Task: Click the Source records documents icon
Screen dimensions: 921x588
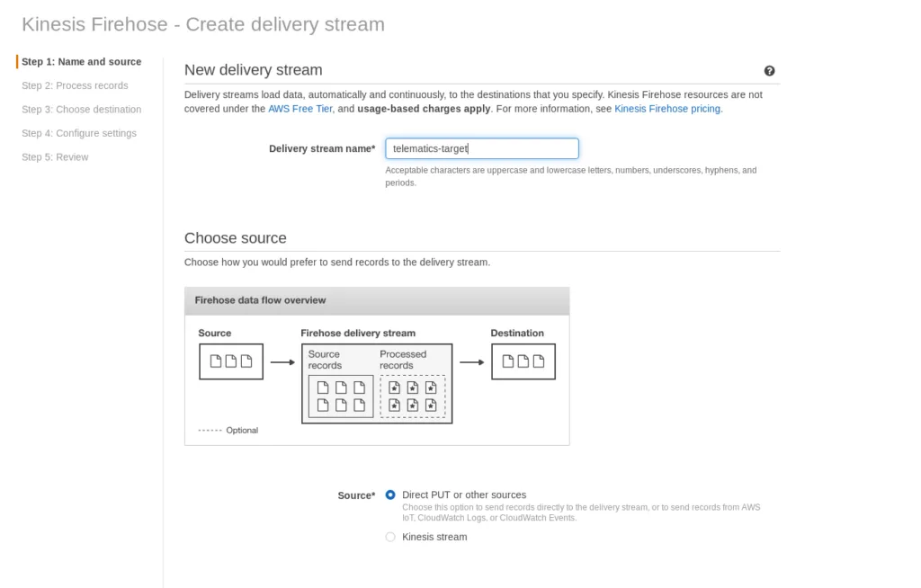Action: point(340,396)
